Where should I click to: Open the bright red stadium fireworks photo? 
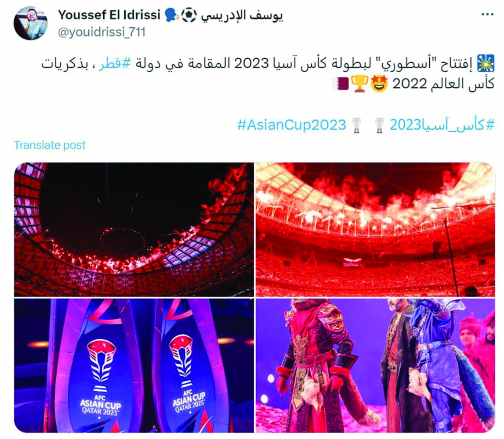click(375, 229)
